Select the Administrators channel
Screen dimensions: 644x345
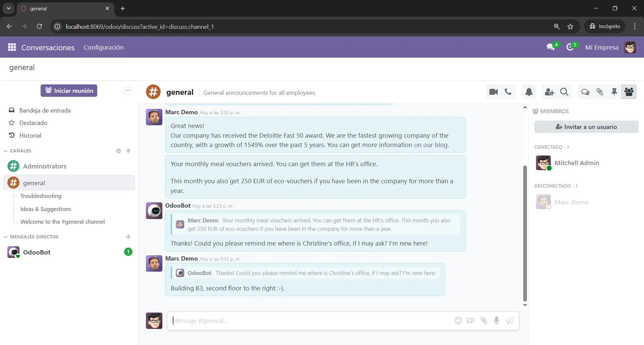pyautogui.click(x=45, y=166)
